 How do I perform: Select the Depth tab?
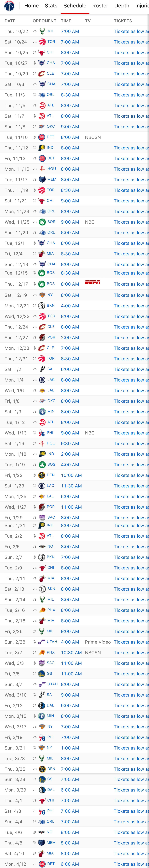pyautogui.click(x=122, y=6)
